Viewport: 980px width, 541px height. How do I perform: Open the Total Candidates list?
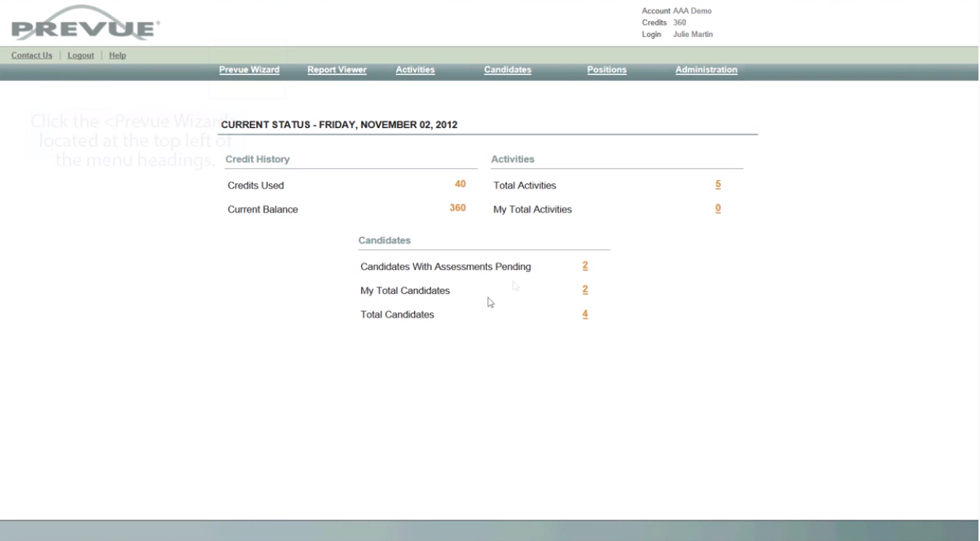[x=584, y=313]
